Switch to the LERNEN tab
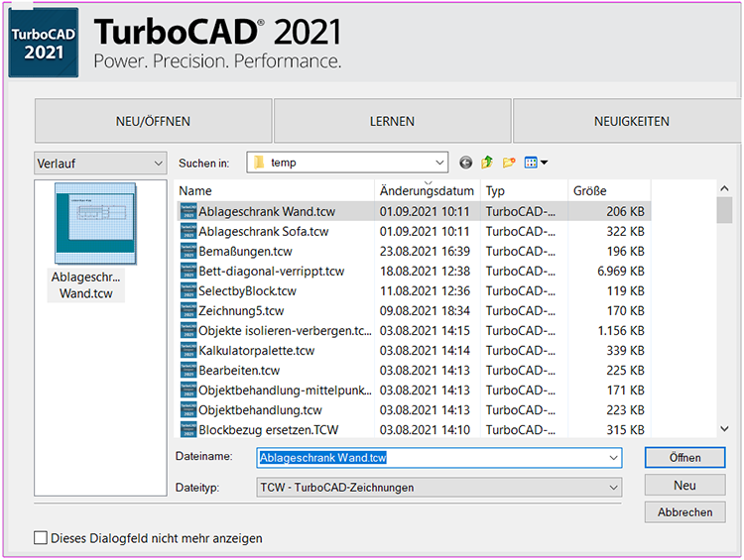744x560 pixels. (x=392, y=121)
